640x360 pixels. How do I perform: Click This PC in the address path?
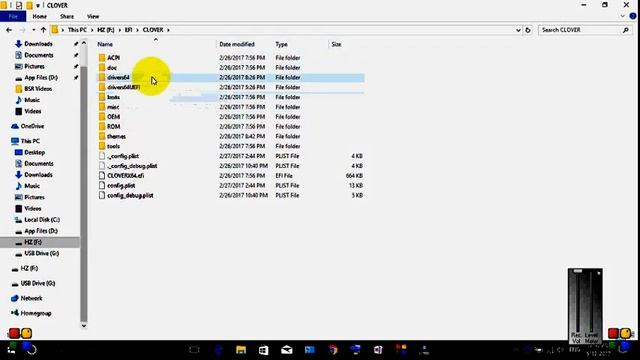click(77, 30)
